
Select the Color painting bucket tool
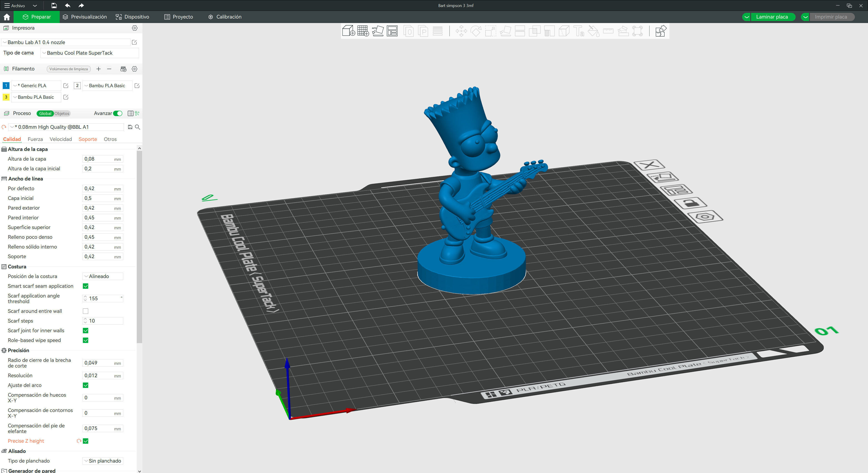pos(593,31)
